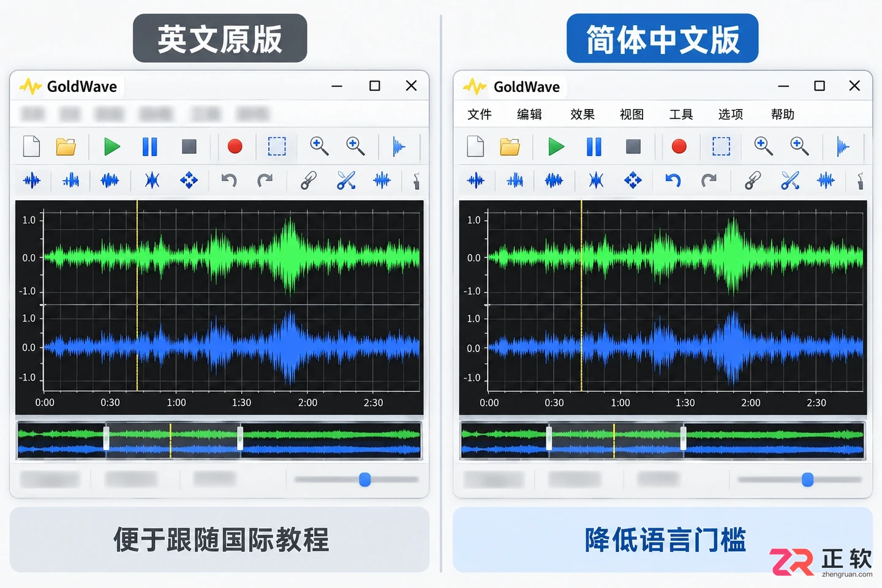Click yellow playback marker in English waveform view
Viewport: 882px width, 588px height.
tap(137, 295)
